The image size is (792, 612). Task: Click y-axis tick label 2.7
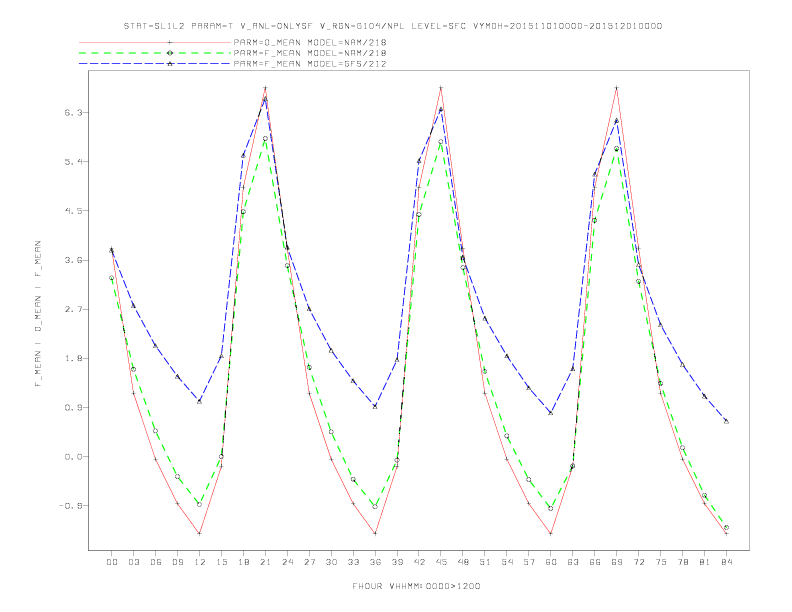tap(72, 309)
